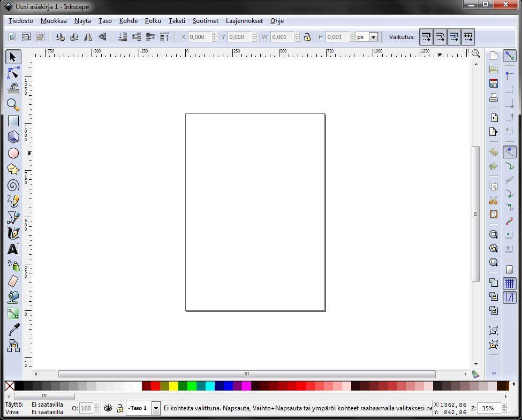Toggle the enable snapping button

[509, 56]
